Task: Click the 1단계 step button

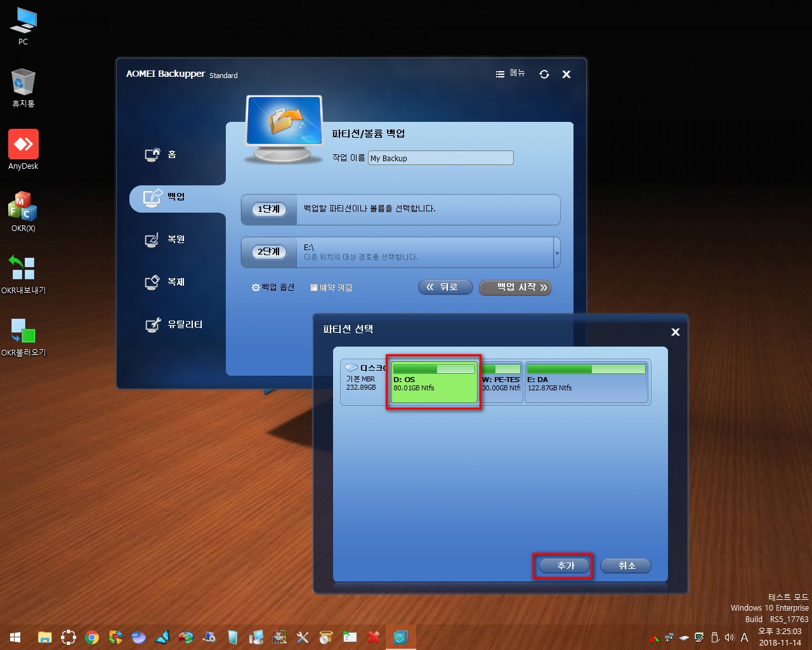Action: [x=269, y=209]
